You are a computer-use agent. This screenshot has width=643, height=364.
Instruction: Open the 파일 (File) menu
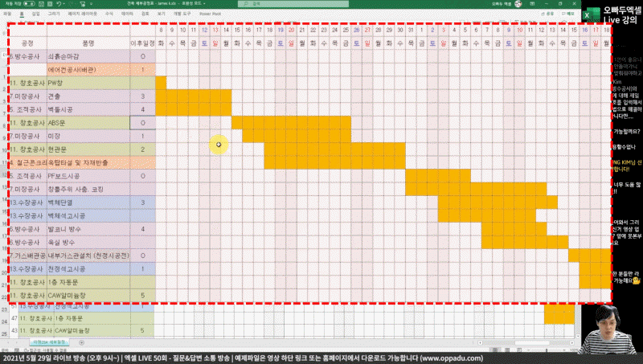(7, 14)
